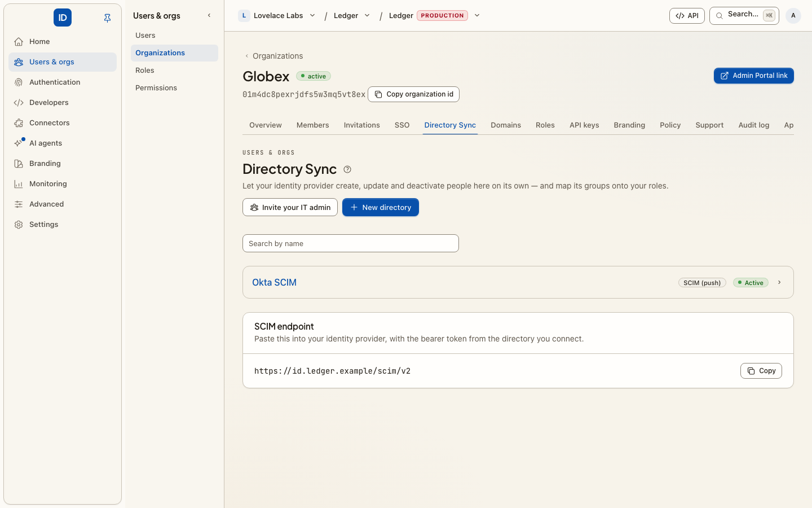Open the Monitoring section
The height and width of the screenshot is (508, 812).
(x=63, y=184)
